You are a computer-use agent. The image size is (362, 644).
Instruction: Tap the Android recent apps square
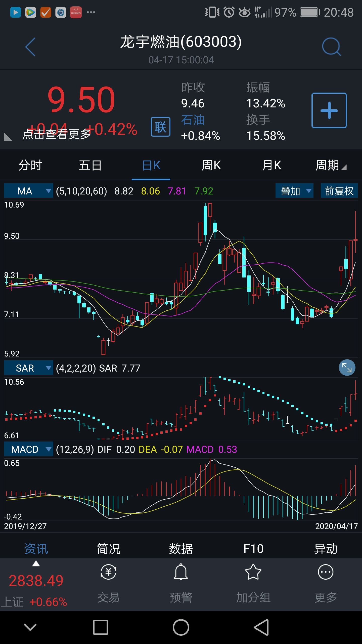pyautogui.click(x=101, y=627)
